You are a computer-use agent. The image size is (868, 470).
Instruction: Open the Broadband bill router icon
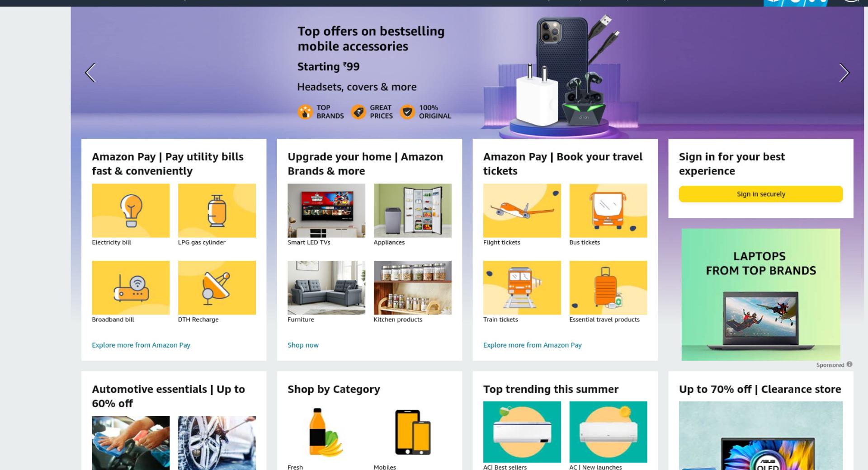tap(131, 287)
